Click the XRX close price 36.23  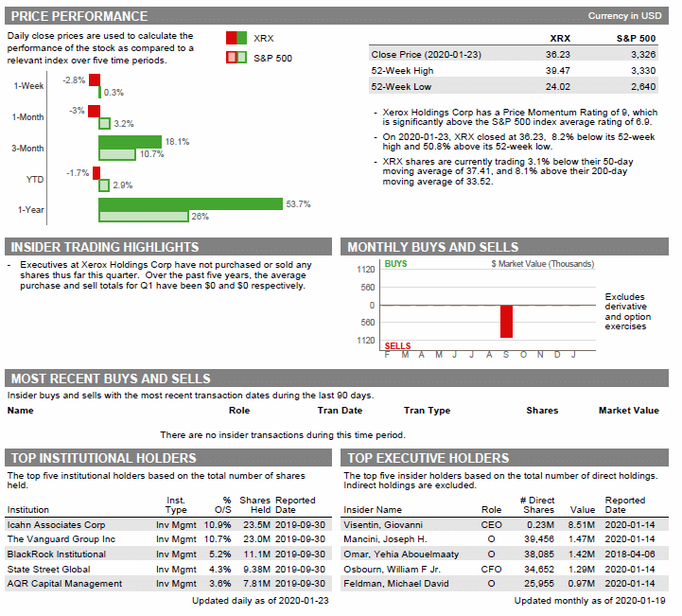click(557, 54)
